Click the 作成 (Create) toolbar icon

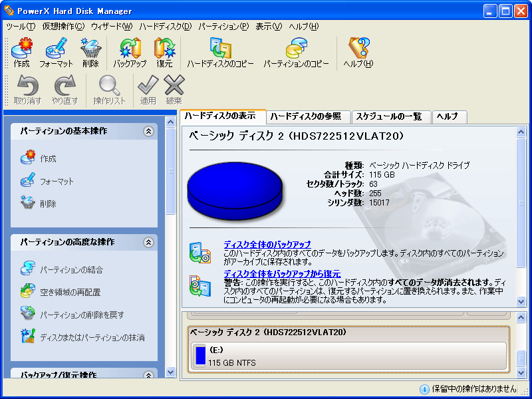click(x=22, y=53)
